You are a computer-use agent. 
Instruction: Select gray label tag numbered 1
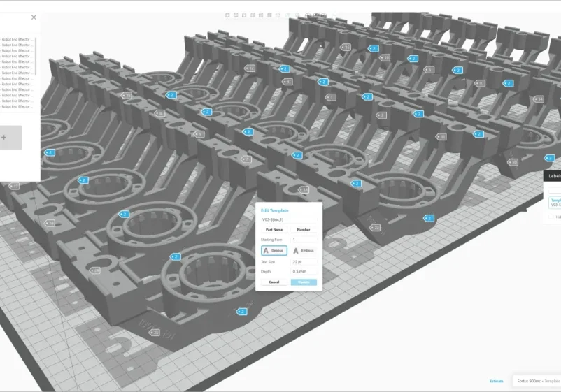pyautogui.click(x=330, y=97)
